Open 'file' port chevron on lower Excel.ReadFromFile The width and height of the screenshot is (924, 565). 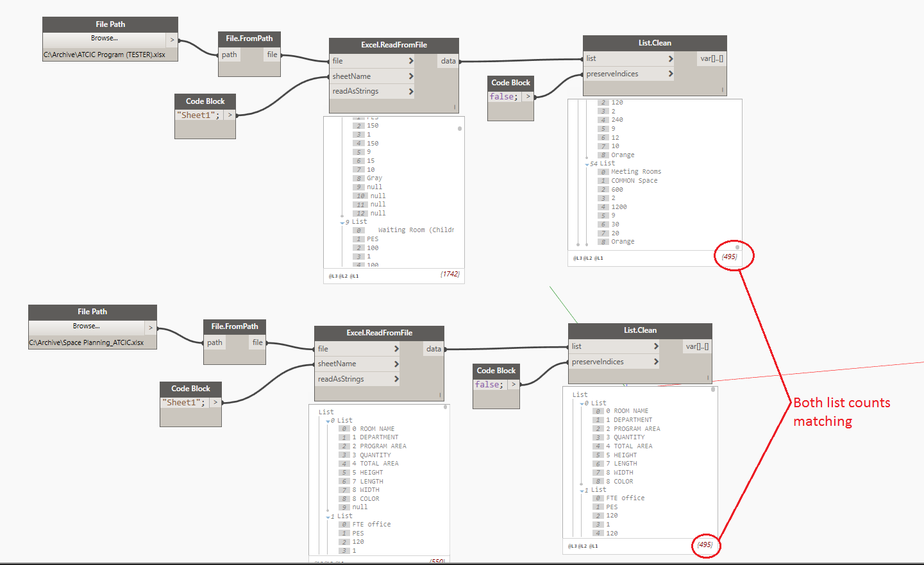(396, 349)
